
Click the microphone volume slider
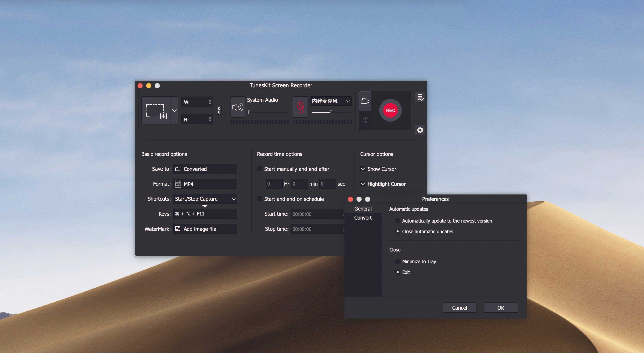331,112
